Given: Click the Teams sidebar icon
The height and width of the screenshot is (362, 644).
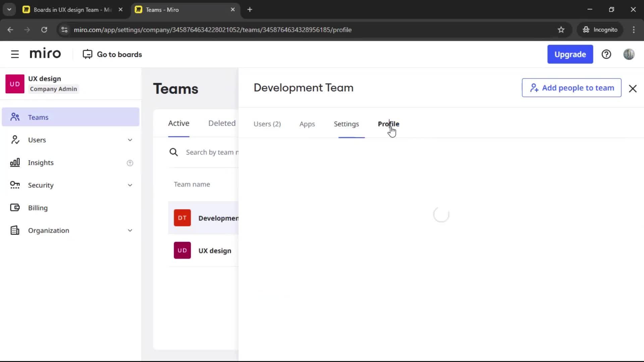Looking at the screenshot, I should click(x=15, y=117).
